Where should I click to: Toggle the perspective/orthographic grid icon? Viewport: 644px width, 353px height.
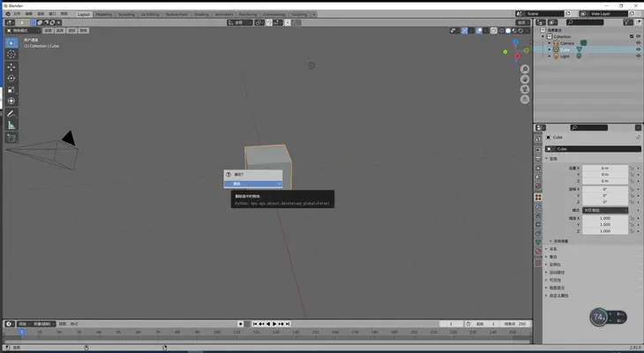(x=525, y=100)
